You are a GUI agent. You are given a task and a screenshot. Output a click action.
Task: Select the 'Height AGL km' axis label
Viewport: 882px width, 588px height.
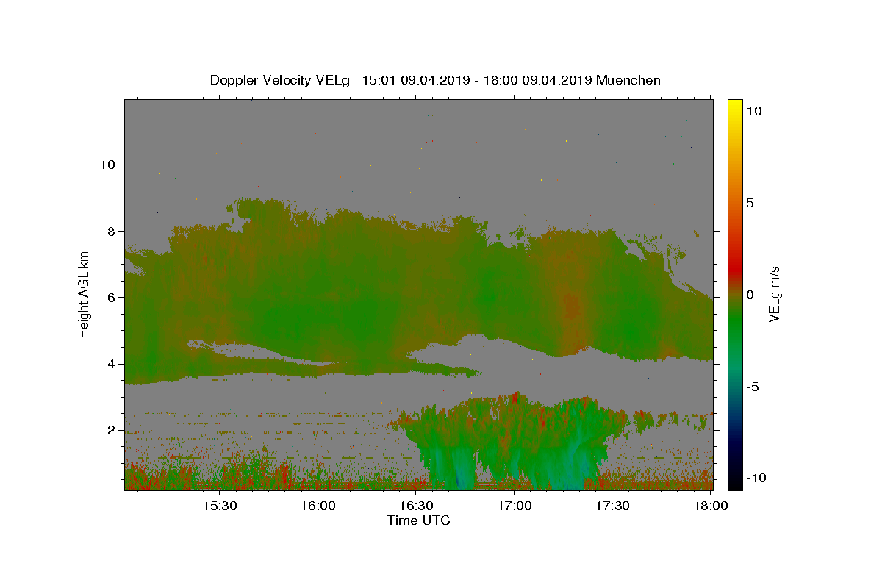pos(85,294)
